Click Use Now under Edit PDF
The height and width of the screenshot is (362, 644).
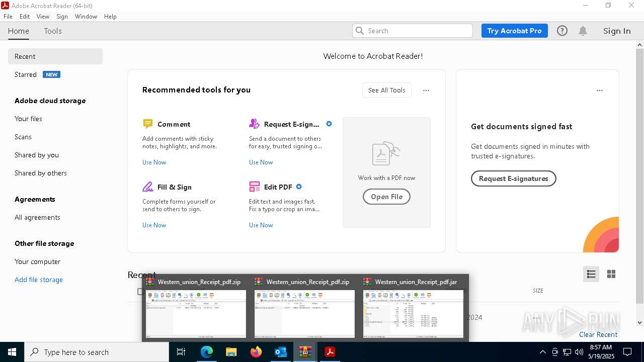tap(261, 225)
